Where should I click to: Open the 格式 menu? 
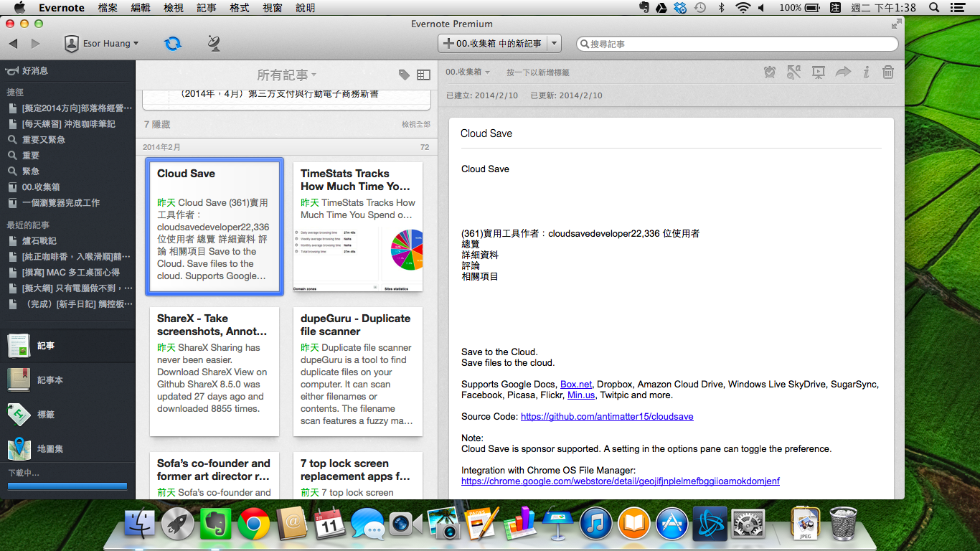(x=239, y=8)
